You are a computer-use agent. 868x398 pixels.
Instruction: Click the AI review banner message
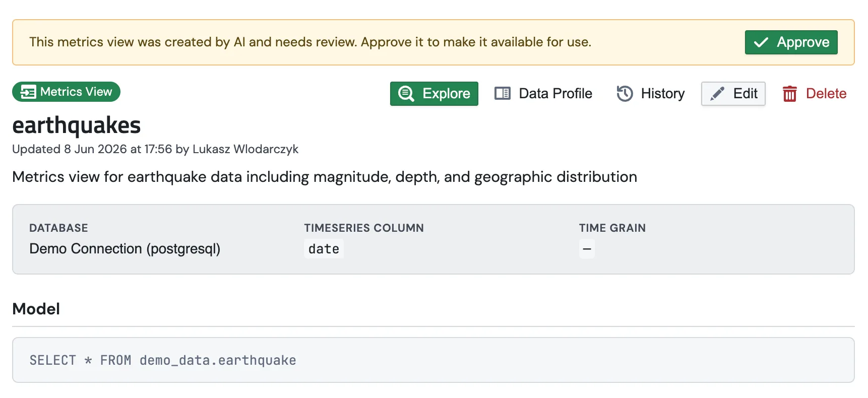tap(310, 42)
